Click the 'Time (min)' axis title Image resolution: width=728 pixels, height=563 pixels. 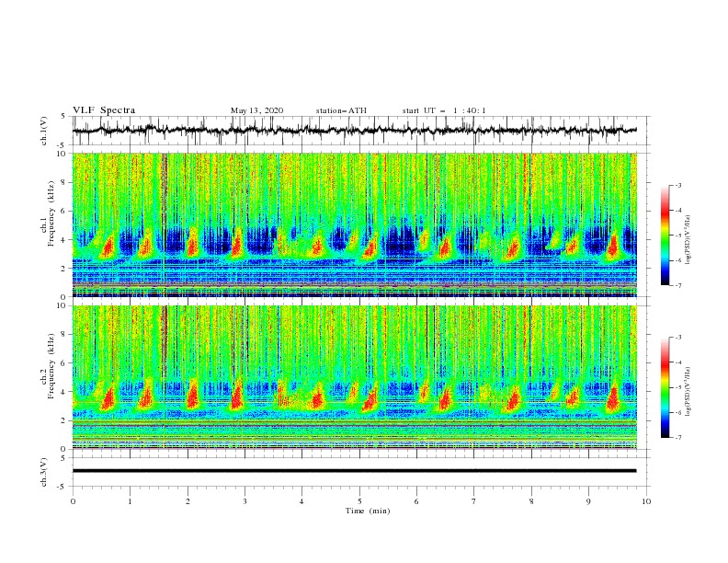pos(368,511)
